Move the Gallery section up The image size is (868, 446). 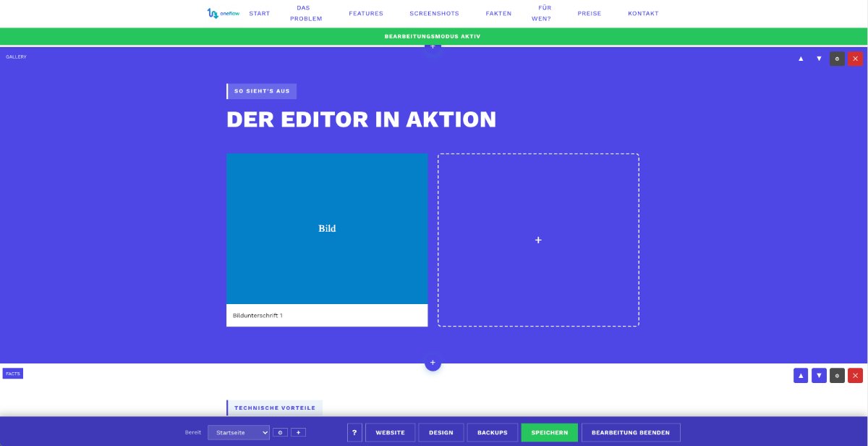(x=801, y=59)
